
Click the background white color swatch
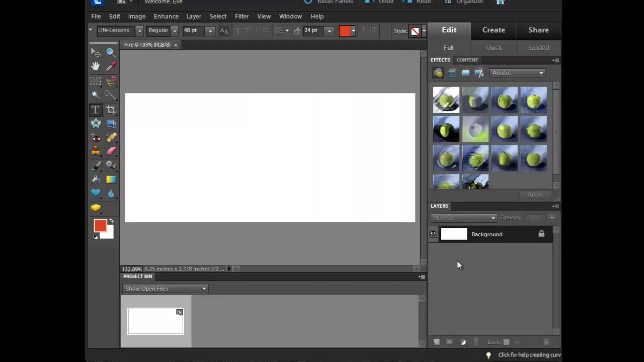[x=109, y=234]
